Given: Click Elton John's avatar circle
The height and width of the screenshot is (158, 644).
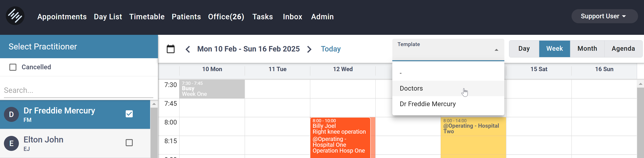Looking at the screenshot, I should coord(11,143).
